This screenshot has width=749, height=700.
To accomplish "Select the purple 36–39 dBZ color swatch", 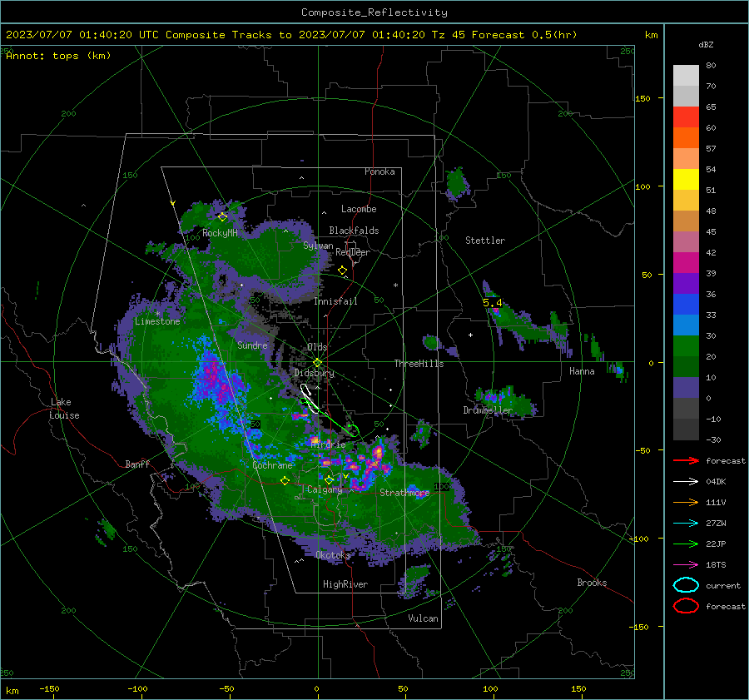I will [x=686, y=283].
